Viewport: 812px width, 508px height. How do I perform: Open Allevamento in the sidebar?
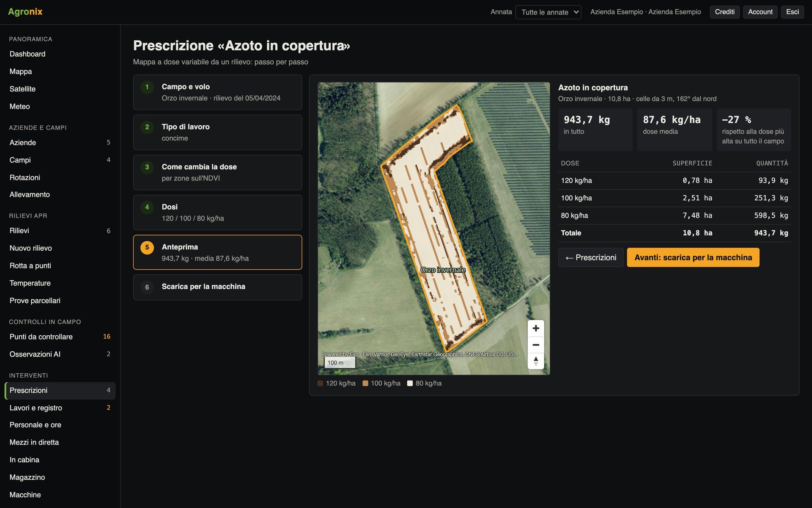point(60,195)
